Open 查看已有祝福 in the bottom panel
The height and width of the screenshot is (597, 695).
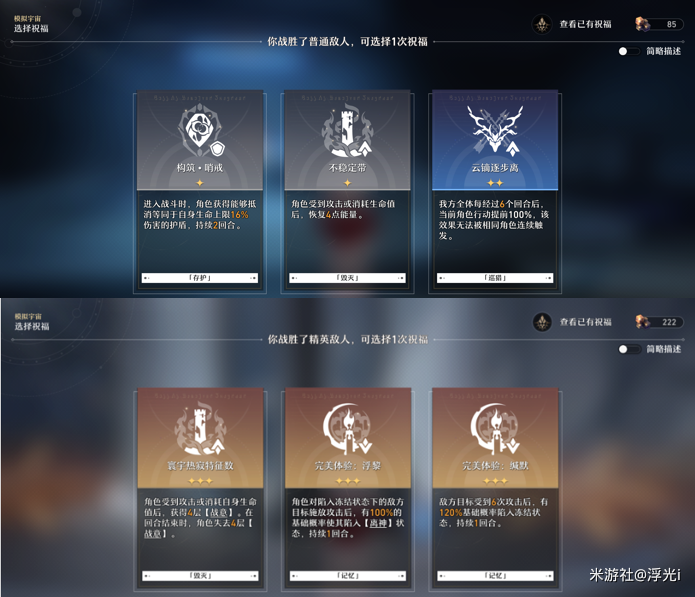coord(586,322)
